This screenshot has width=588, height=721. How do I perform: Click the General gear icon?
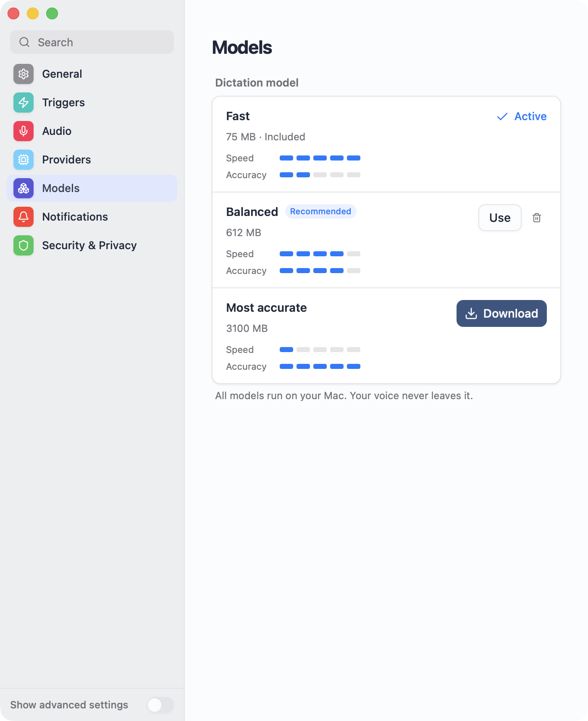tap(24, 74)
